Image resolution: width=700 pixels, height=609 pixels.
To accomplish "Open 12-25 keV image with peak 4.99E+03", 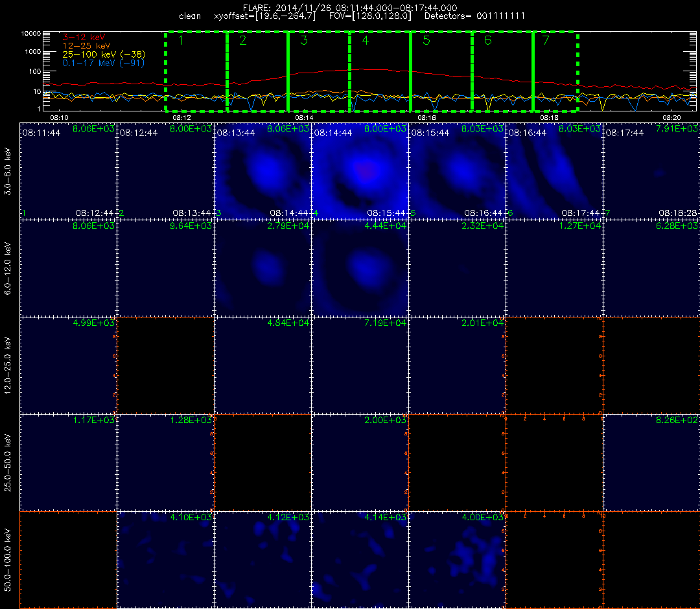I will (x=68, y=365).
